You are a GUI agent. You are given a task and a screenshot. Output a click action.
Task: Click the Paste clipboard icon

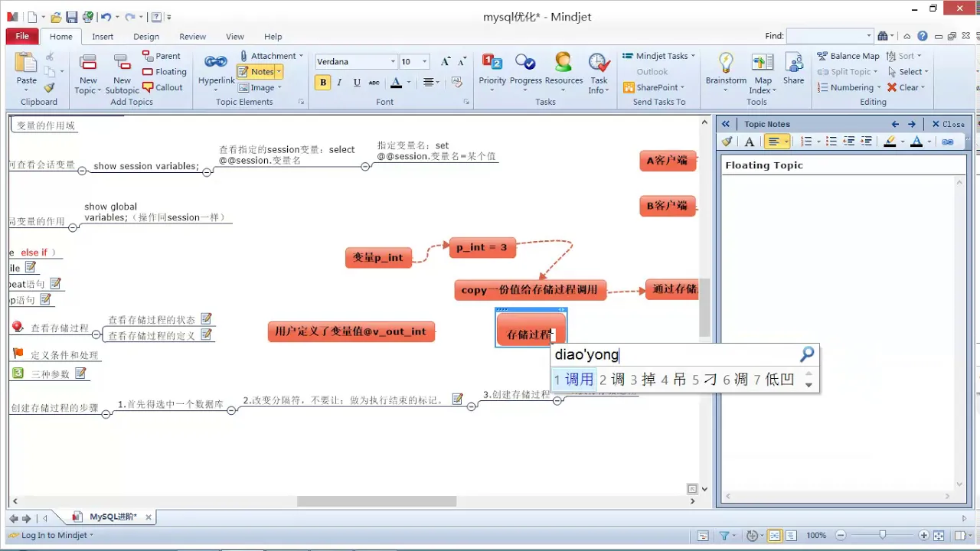[x=26, y=64]
